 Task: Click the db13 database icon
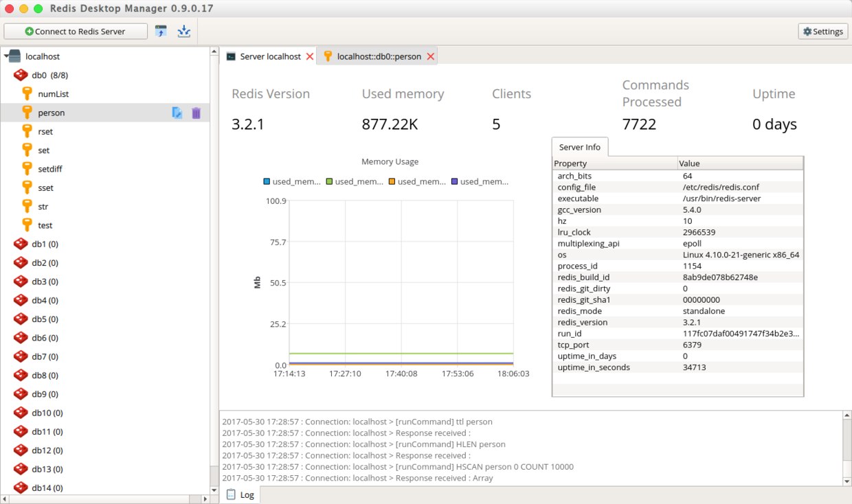pos(21,469)
